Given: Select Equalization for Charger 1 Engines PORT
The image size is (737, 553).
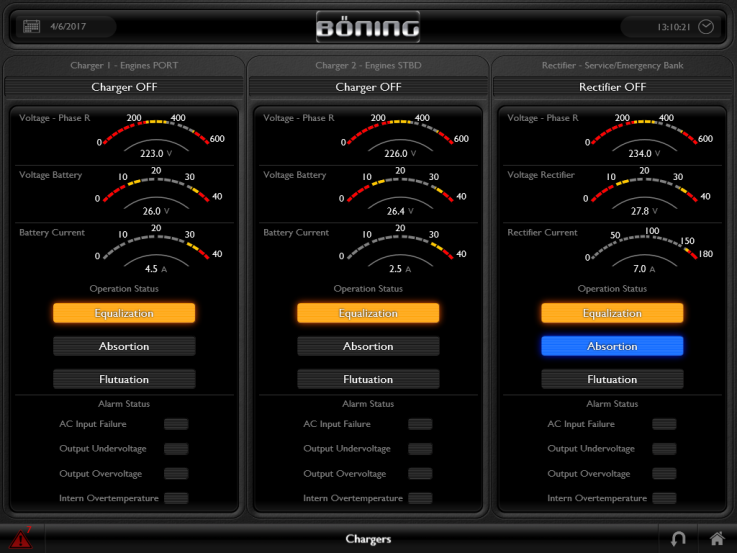Looking at the screenshot, I should (x=124, y=313).
